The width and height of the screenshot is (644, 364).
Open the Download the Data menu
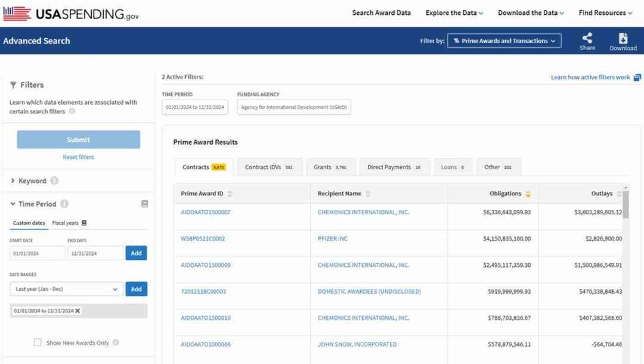coord(531,13)
